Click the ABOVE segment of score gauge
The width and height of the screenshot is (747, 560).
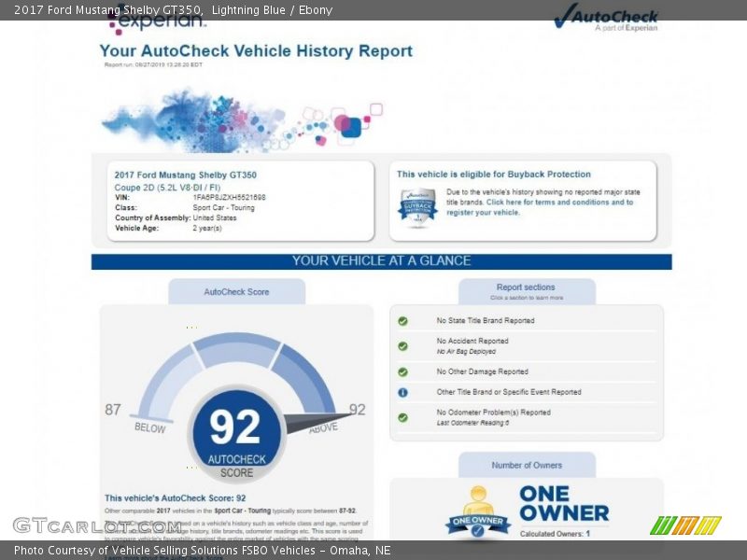(x=305, y=379)
